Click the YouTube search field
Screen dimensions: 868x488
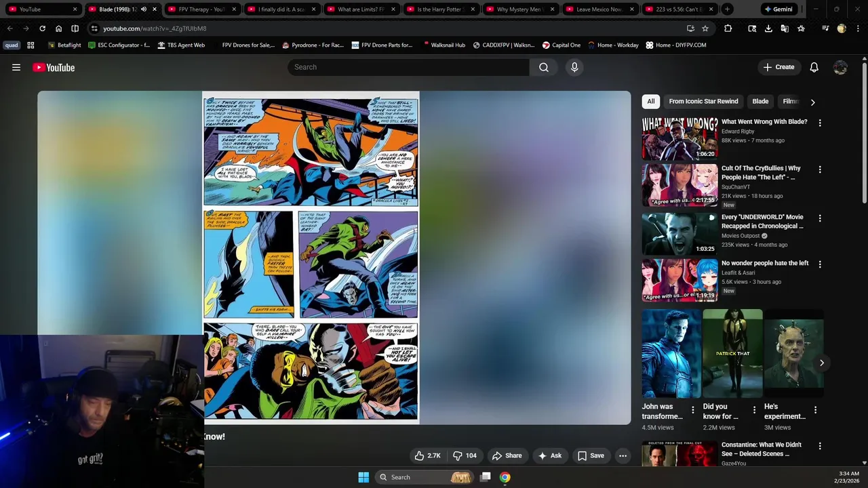tap(408, 67)
